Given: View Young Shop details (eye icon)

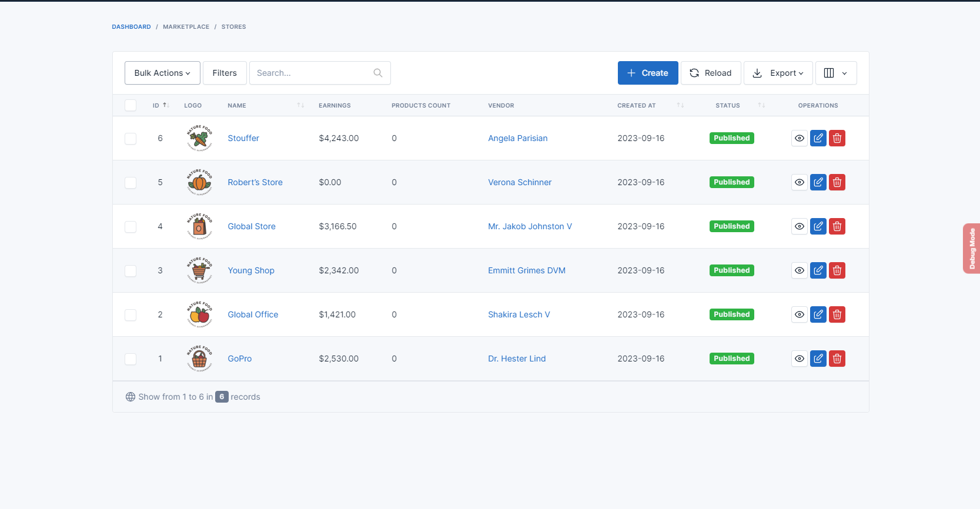Looking at the screenshot, I should point(800,270).
